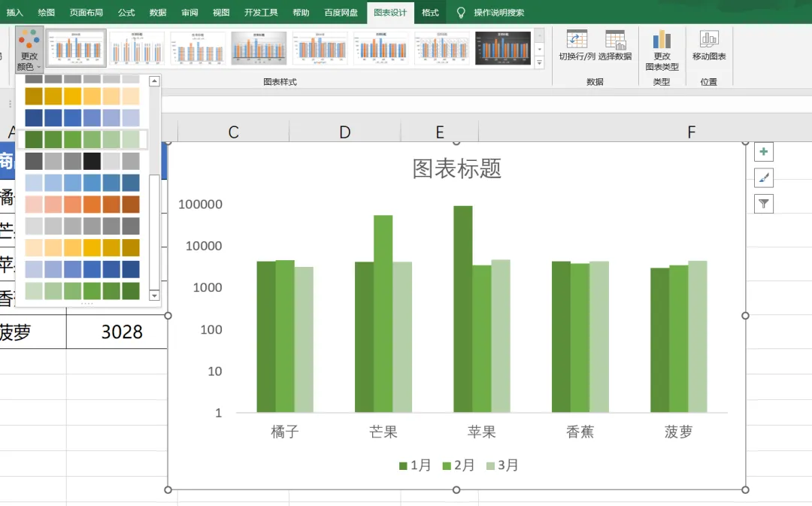The image size is (812, 506).
Task: Select column F header
Action: click(x=692, y=132)
